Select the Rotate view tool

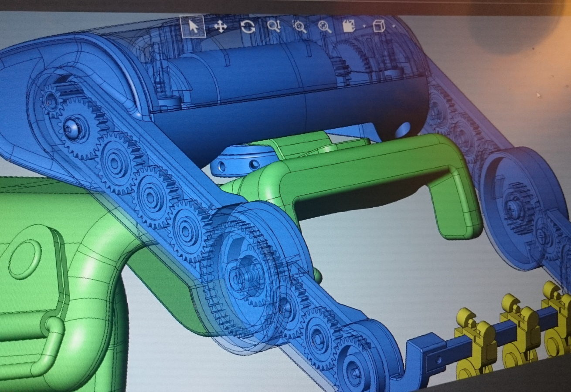tap(248, 27)
